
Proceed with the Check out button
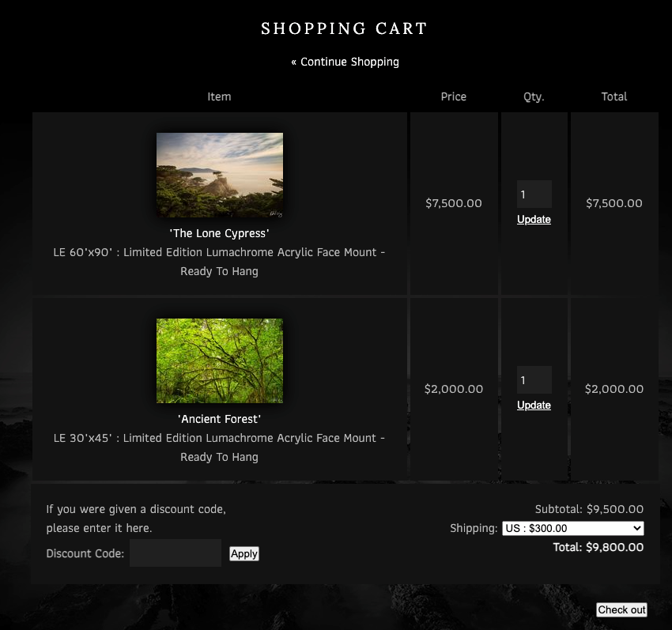(621, 609)
